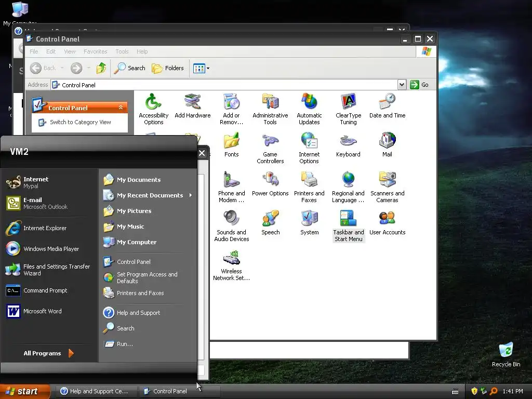Open Sounds and Audio Devices icon
Viewport: 532px width, 399px height.
pyautogui.click(x=231, y=226)
